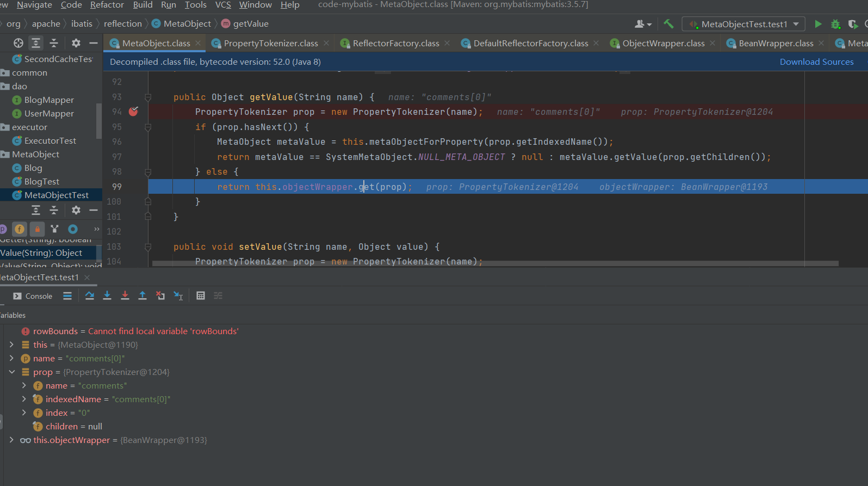Toggle show inherited members fork icon

click(54, 229)
